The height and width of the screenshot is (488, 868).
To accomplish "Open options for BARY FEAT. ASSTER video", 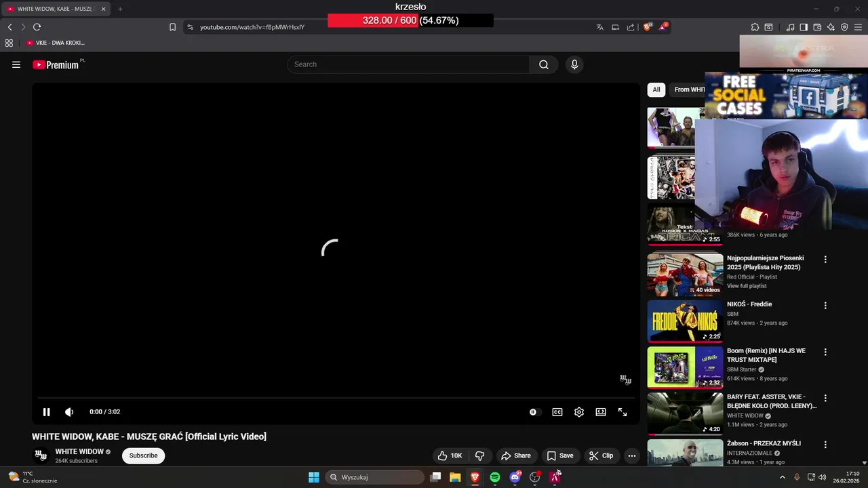I will point(825,399).
